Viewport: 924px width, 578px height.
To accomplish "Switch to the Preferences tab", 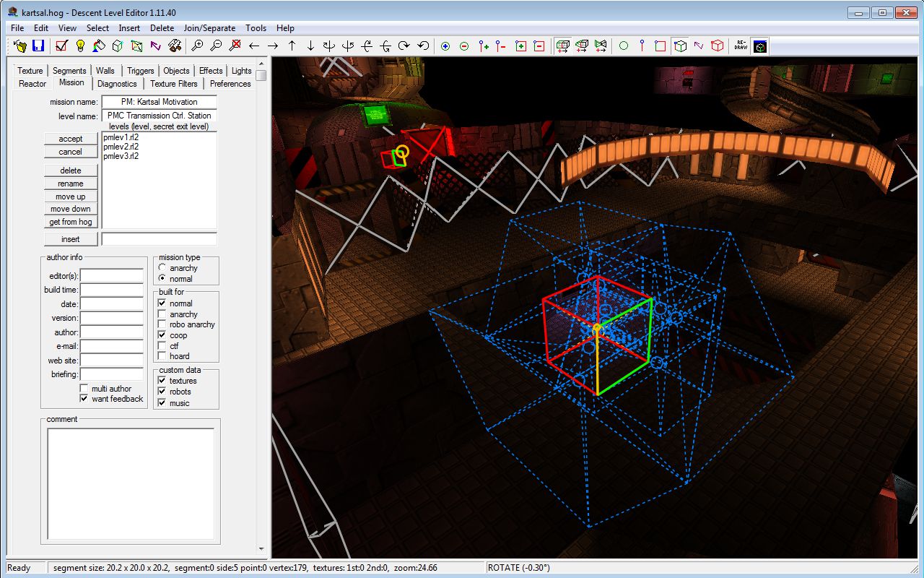I will pyautogui.click(x=231, y=84).
